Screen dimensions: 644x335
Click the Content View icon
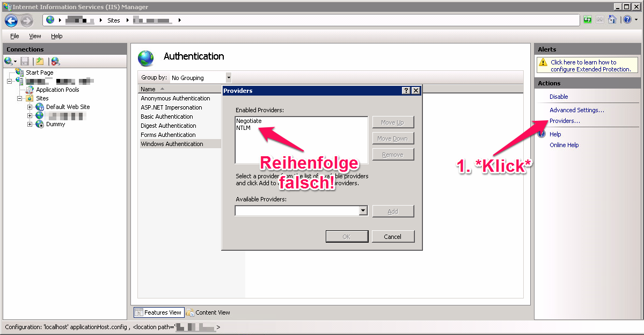(190, 312)
